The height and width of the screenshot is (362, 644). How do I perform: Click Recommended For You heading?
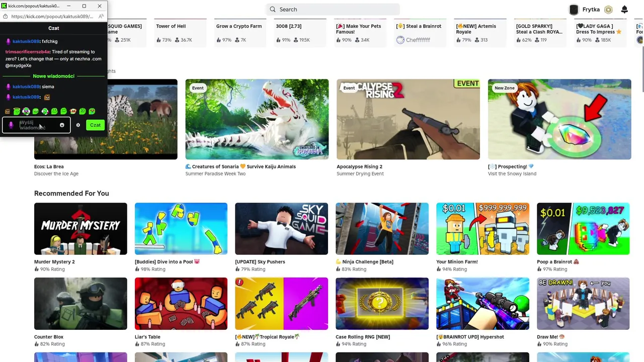pos(71,193)
